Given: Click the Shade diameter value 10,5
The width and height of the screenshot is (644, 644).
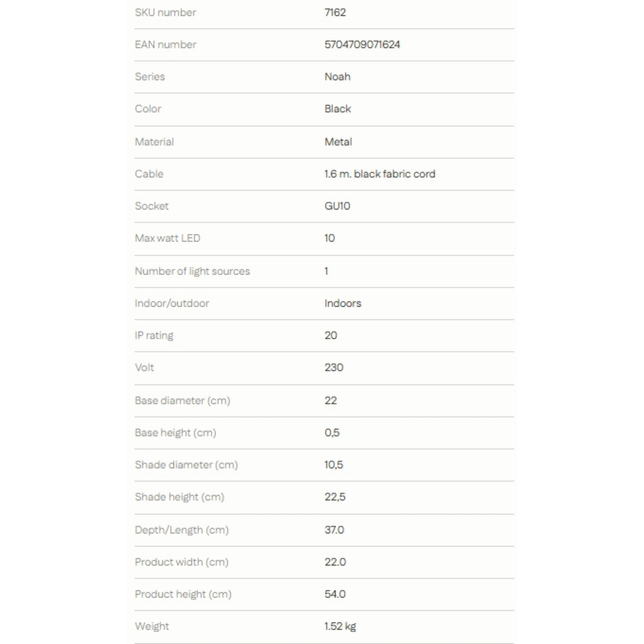Looking at the screenshot, I should pyautogui.click(x=334, y=465).
